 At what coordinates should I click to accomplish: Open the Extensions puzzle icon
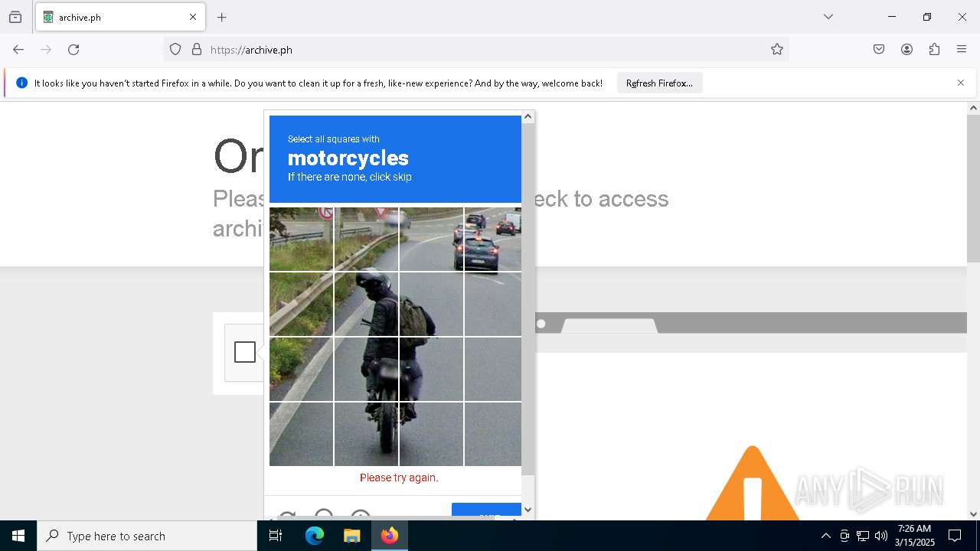coord(934,50)
